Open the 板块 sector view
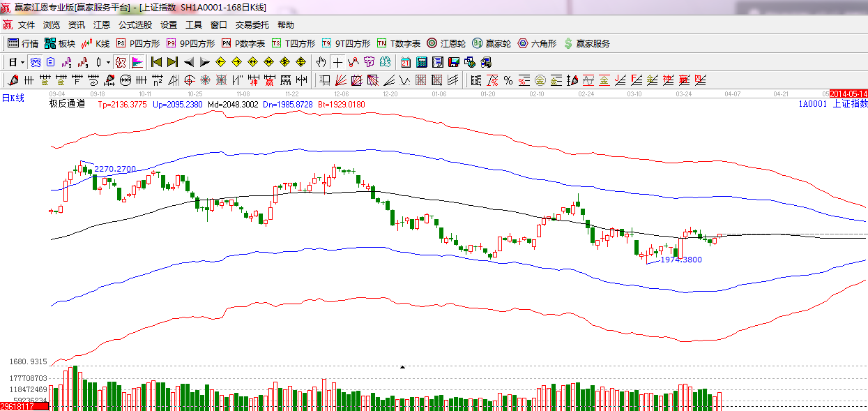This screenshot has height=411, width=868. pyautogui.click(x=60, y=43)
